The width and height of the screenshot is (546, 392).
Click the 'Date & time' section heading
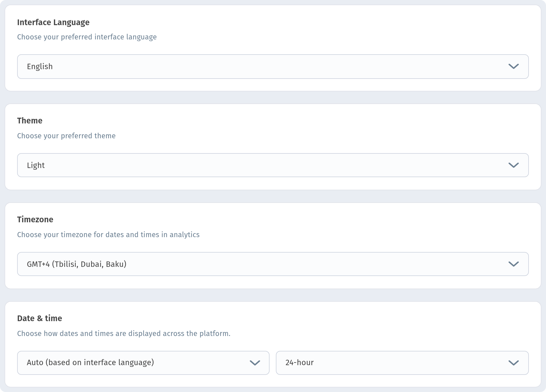tap(39, 318)
